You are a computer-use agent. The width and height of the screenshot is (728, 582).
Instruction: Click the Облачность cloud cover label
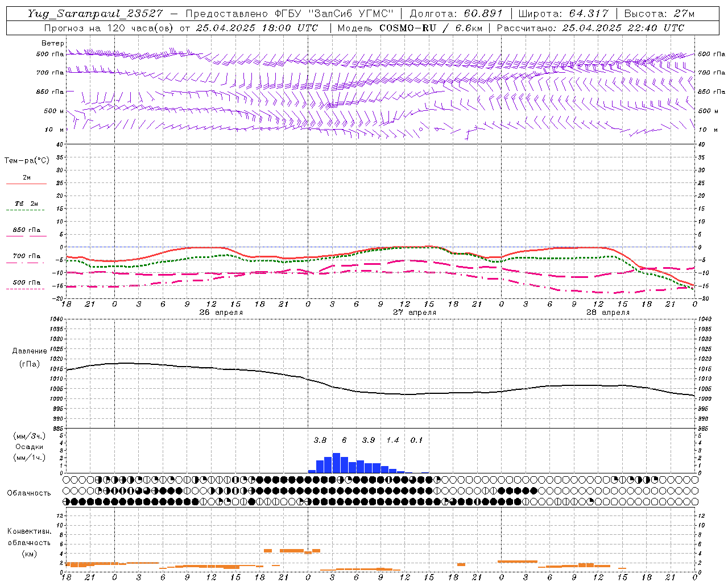29,493
